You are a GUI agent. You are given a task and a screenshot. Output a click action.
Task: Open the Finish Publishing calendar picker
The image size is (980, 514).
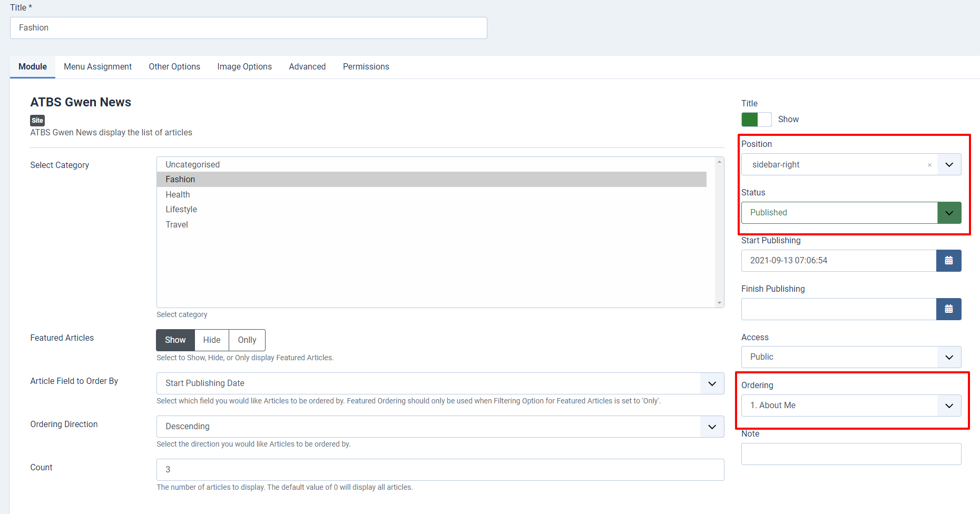click(948, 309)
